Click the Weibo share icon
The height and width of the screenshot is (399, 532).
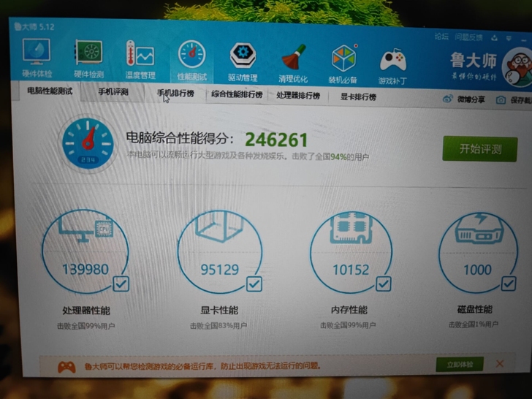pos(447,99)
